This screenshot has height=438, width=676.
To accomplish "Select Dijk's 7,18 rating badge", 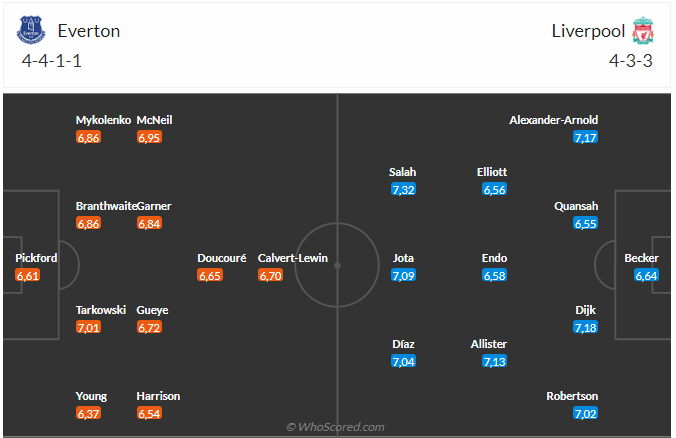I will pyautogui.click(x=585, y=327).
